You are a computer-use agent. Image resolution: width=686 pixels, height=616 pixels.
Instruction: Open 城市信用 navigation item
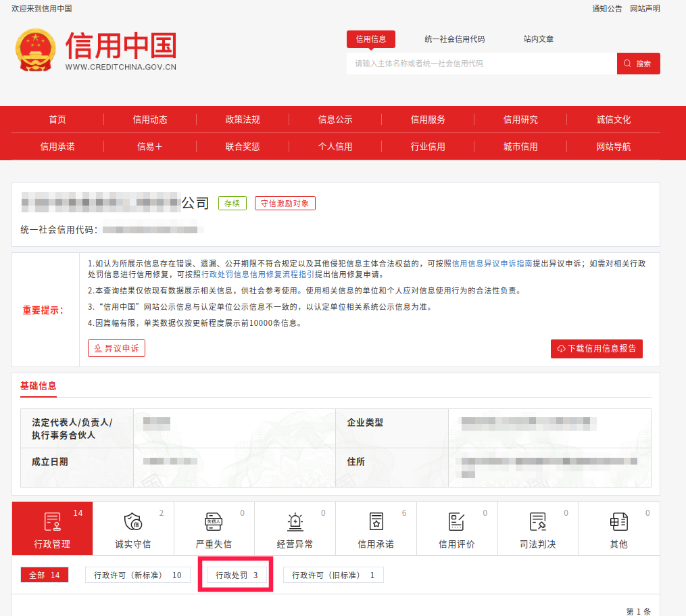pyautogui.click(x=520, y=147)
